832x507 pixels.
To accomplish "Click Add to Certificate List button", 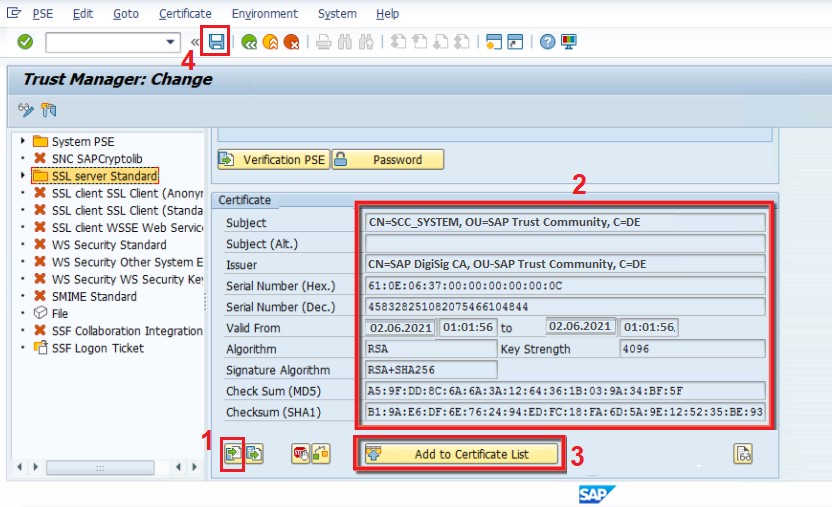I will coord(461,454).
